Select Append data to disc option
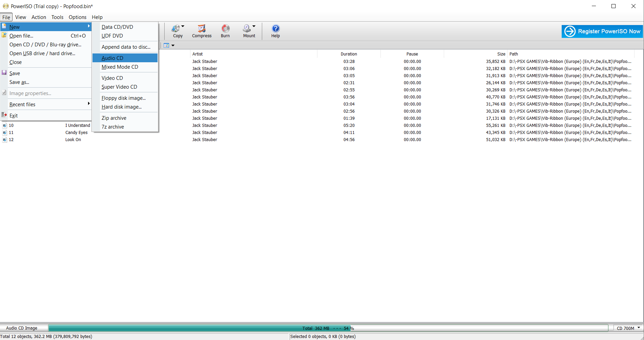This screenshot has height=340, width=644. point(125,47)
